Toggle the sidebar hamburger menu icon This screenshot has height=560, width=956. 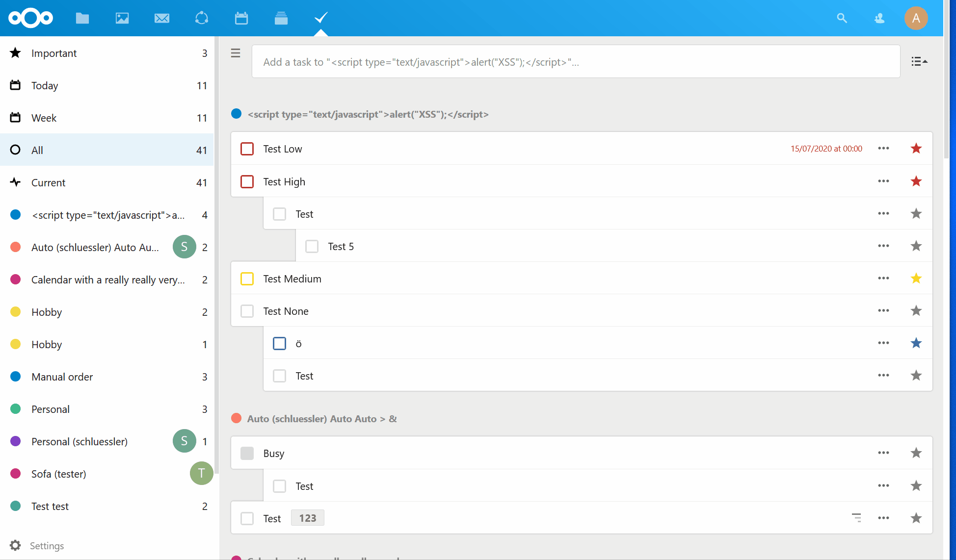coord(236,53)
